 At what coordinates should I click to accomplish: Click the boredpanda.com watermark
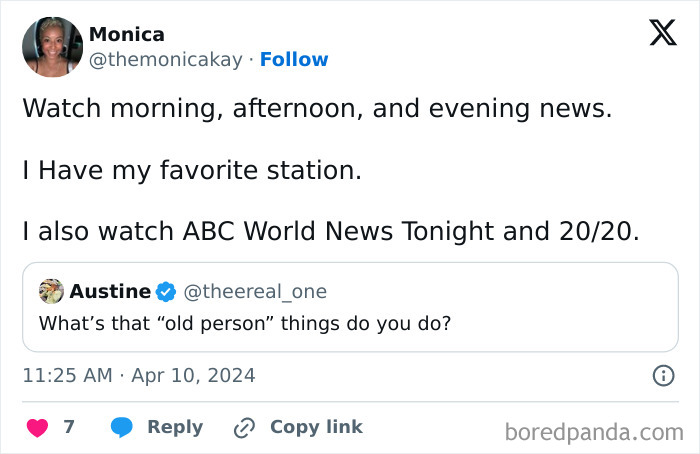coord(592,432)
